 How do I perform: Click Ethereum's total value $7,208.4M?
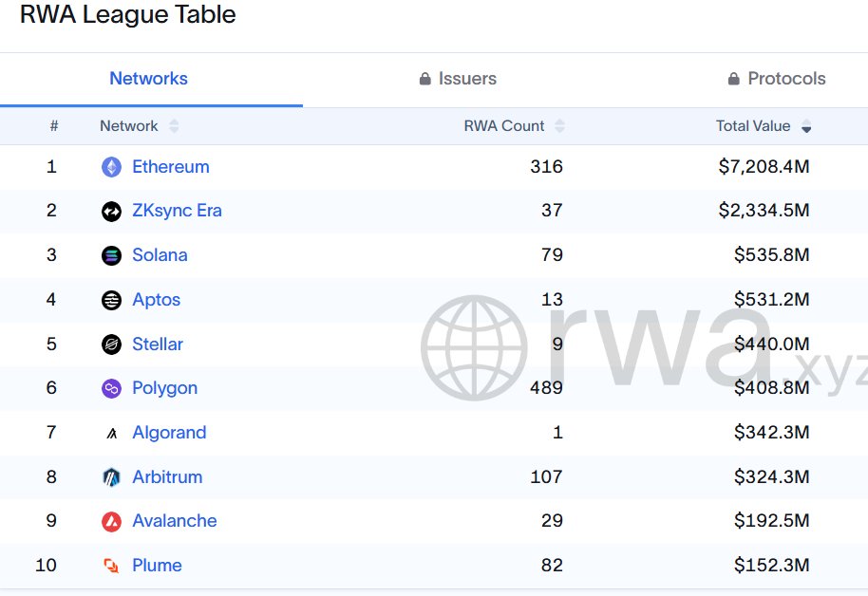pyautogui.click(x=764, y=167)
